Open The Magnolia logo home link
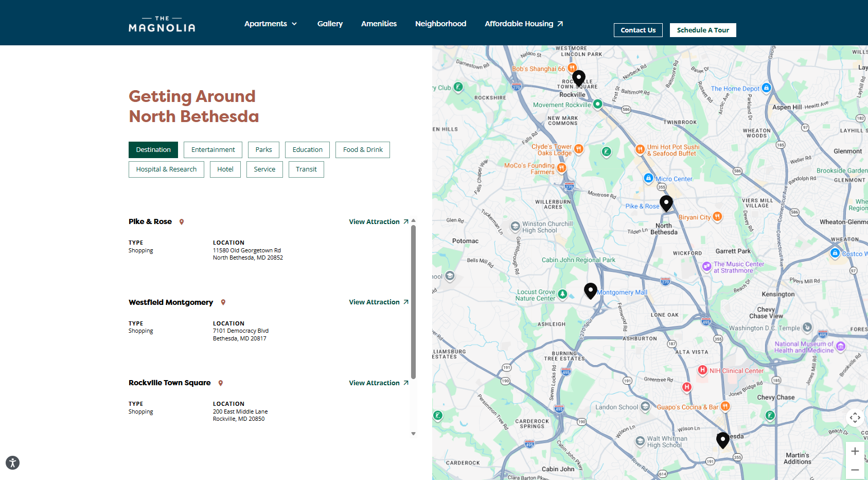The height and width of the screenshot is (480, 868). coord(162,24)
